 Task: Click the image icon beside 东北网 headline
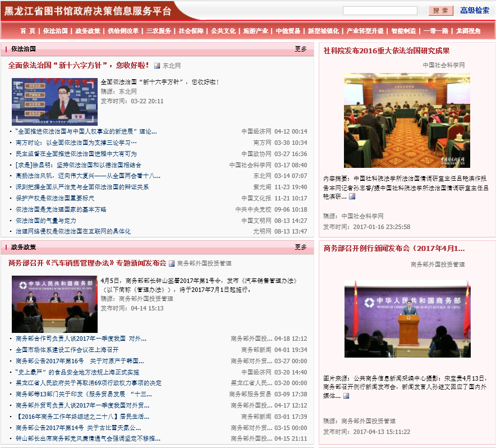tap(157, 66)
